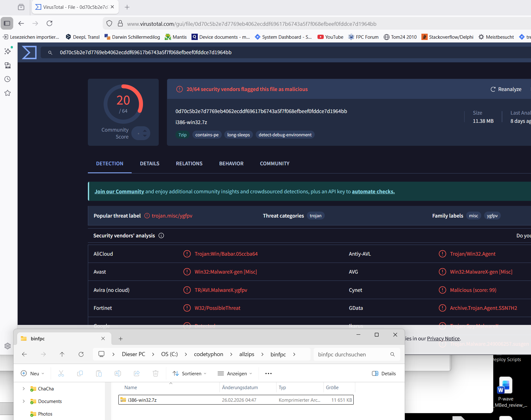Click the Explorer up-directory arrow
This screenshot has width=531, height=420.
pos(62,354)
